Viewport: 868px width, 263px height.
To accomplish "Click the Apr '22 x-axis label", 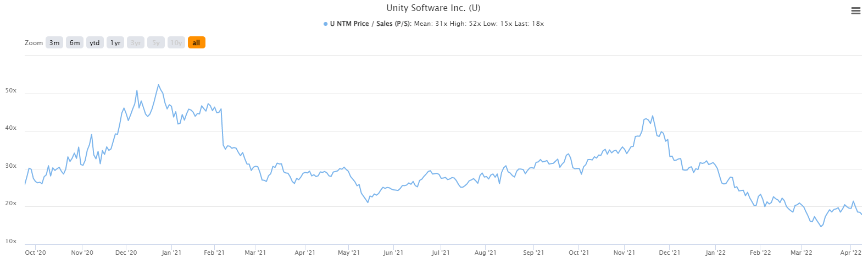I will [850, 253].
